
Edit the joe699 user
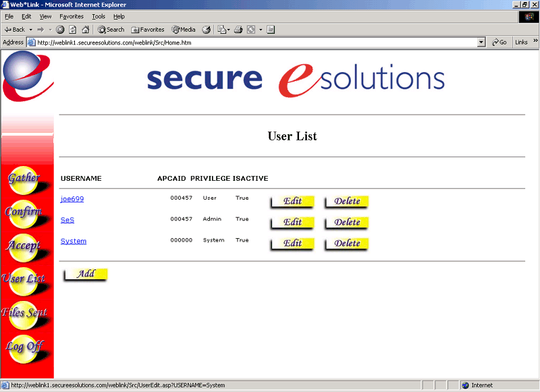(292, 201)
